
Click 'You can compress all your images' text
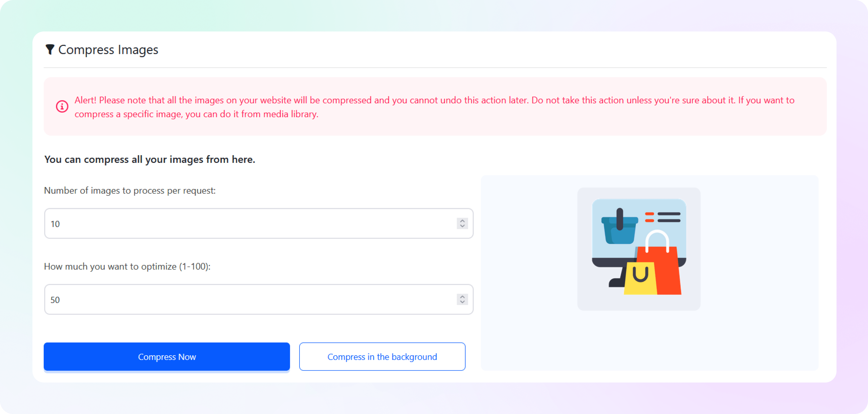[x=150, y=159]
